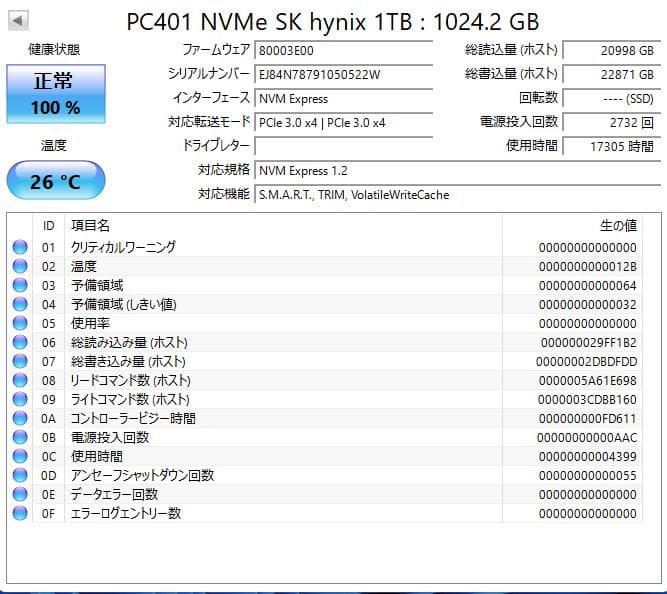Click status icon for row 05 使用率
This screenshot has height=594, width=667.
point(20,323)
